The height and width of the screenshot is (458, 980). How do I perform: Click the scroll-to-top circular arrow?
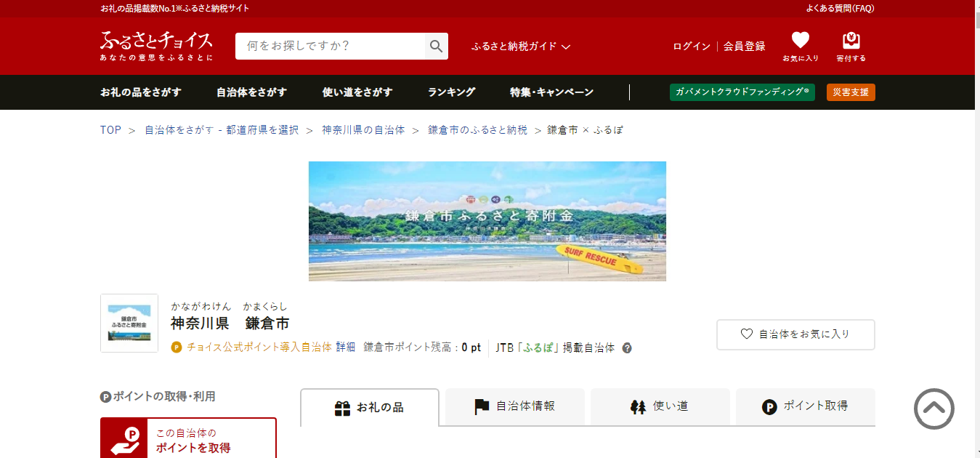tap(934, 409)
